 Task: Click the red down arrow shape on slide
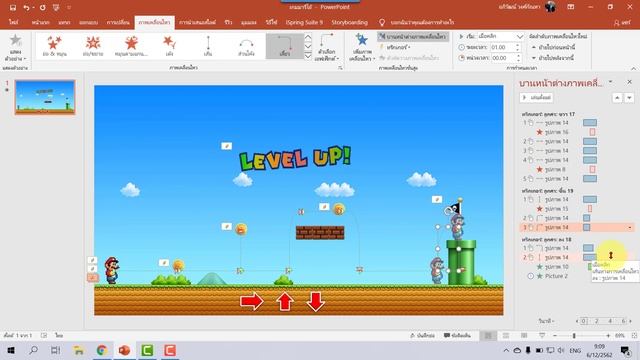pos(316,302)
